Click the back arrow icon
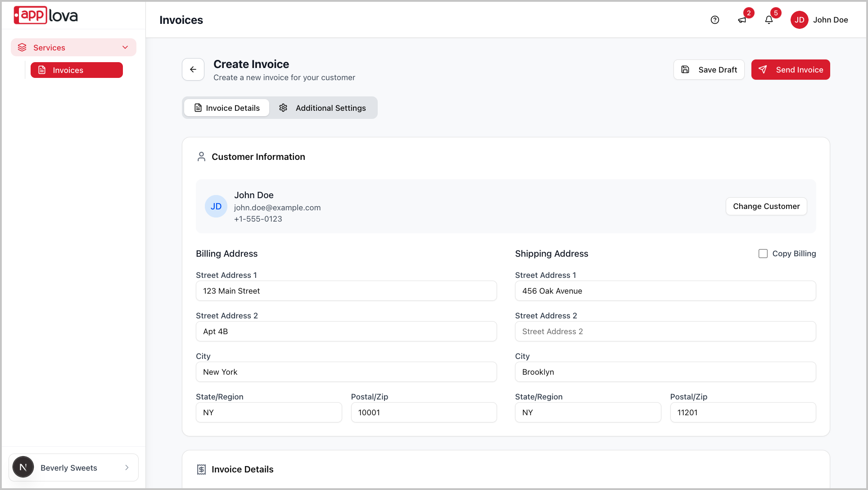This screenshot has width=868, height=490. coord(193,69)
